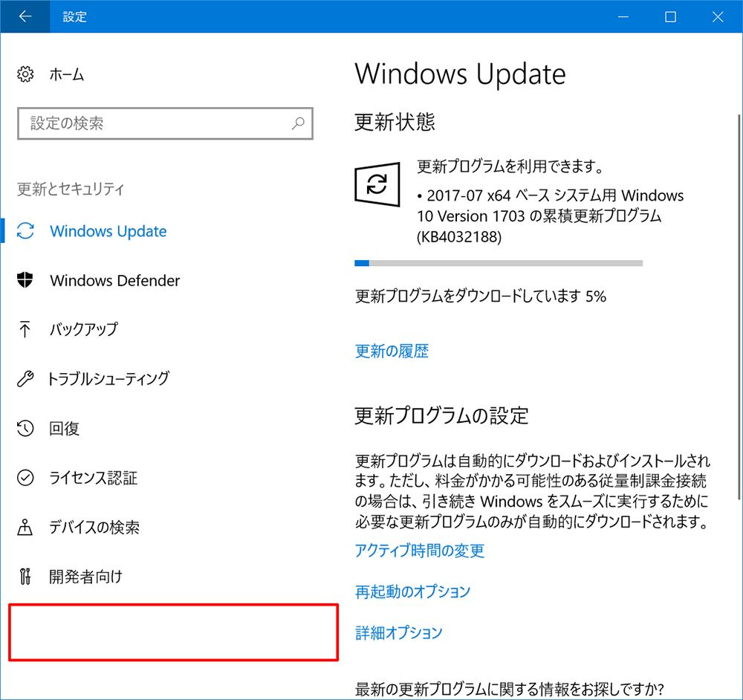Click the 更新状態 heading
Image resolution: width=743 pixels, height=700 pixels.
click(x=395, y=123)
